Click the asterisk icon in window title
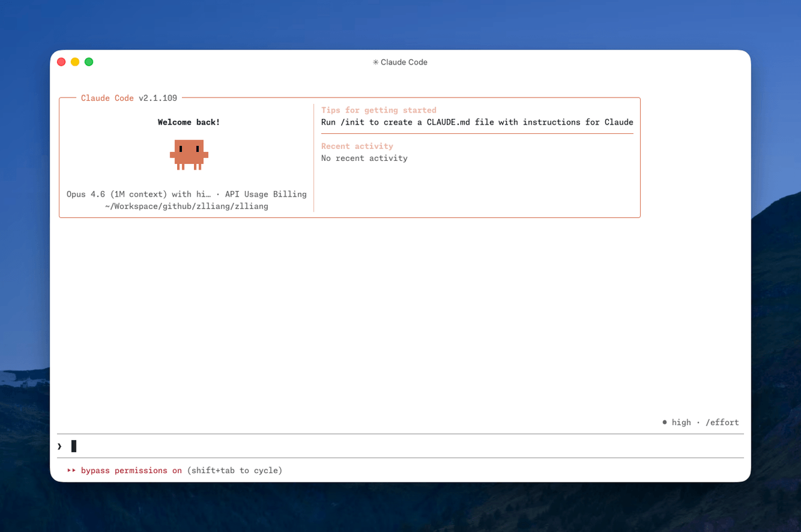Image resolution: width=801 pixels, height=532 pixels. [x=375, y=62]
